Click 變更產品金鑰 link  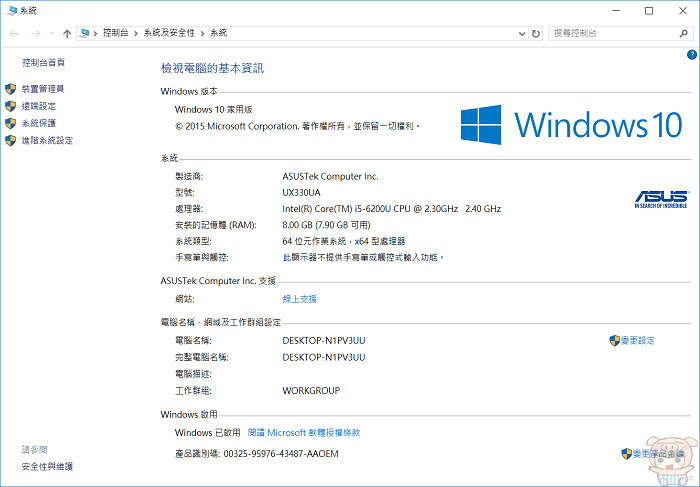point(658,454)
